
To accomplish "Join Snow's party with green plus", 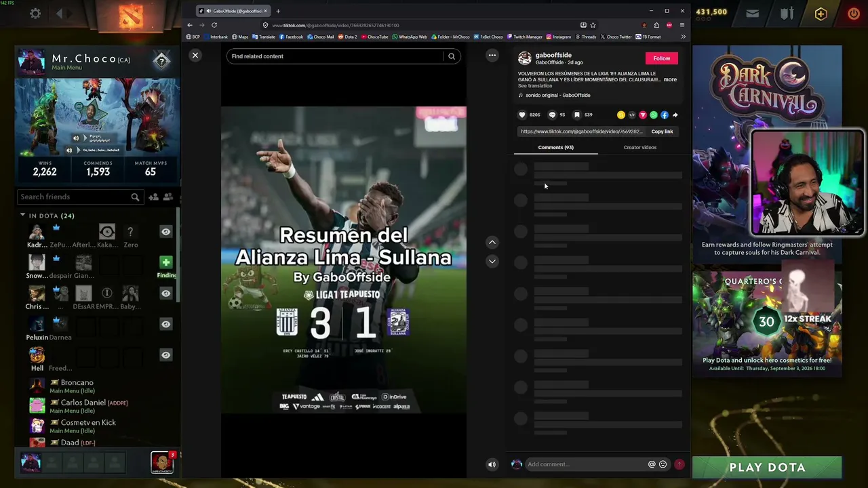I will click(165, 262).
